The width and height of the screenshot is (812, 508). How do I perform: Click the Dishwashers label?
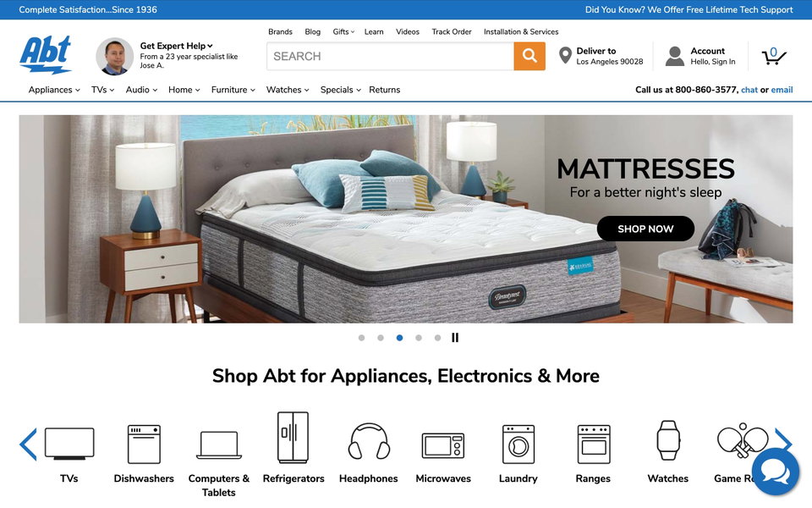pyautogui.click(x=144, y=478)
